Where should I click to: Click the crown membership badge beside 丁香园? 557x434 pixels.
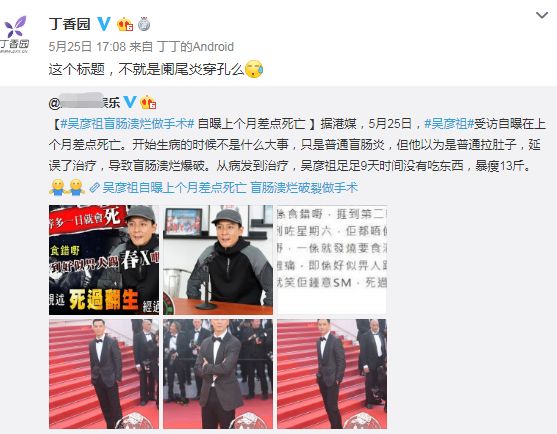(125, 24)
